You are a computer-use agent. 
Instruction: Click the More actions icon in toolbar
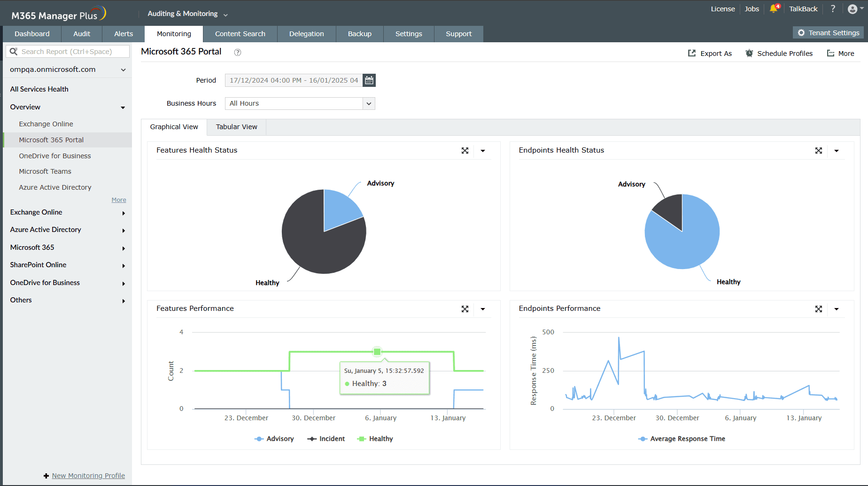[x=830, y=53]
